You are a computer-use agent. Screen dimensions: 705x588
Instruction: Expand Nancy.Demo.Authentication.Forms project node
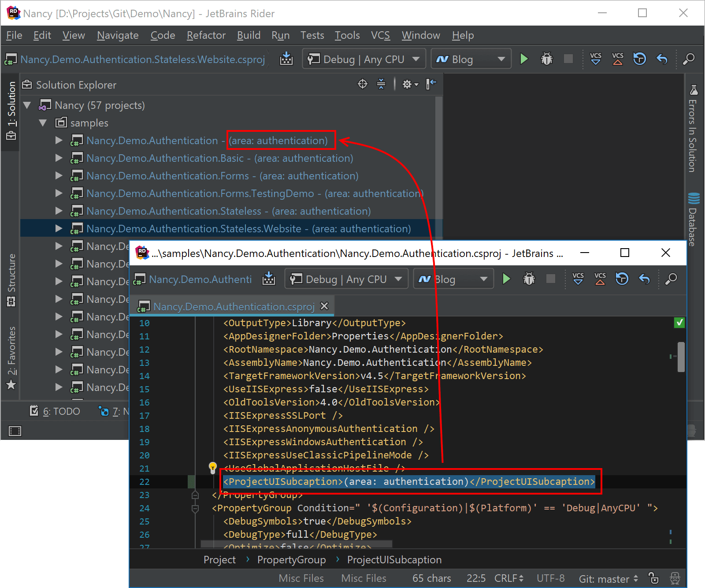point(59,176)
